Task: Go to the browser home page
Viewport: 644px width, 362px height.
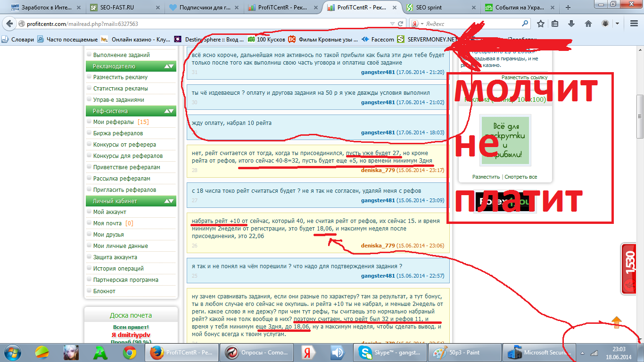Action: (588, 24)
